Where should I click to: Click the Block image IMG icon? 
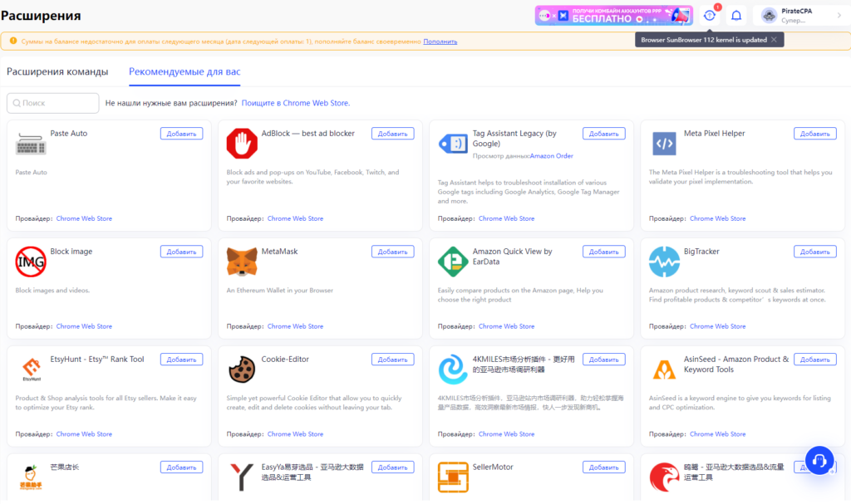(31, 262)
